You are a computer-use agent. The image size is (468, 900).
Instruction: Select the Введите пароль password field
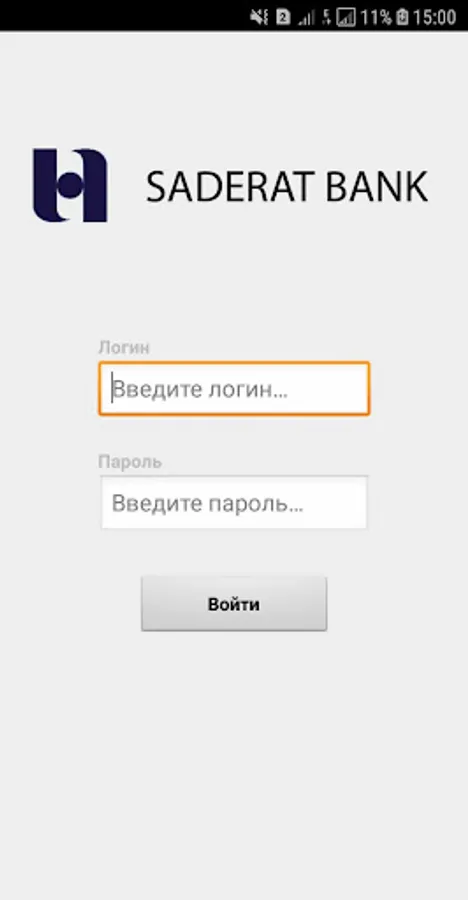[x=234, y=502]
